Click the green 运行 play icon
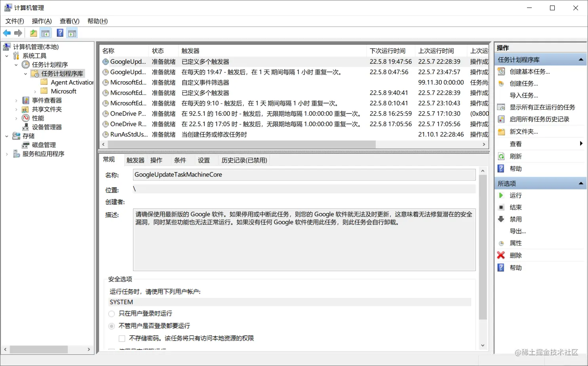Image resolution: width=588 pixels, height=366 pixels. [x=501, y=195]
